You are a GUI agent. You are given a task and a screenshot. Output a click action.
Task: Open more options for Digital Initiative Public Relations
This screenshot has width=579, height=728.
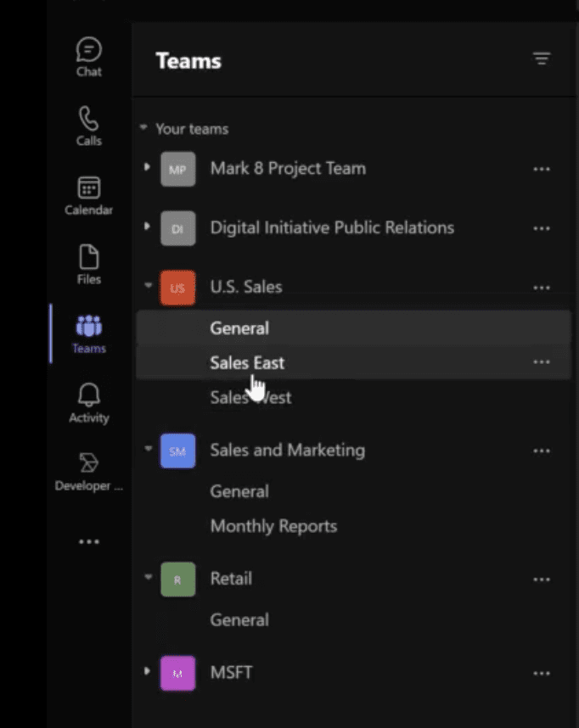point(542,228)
